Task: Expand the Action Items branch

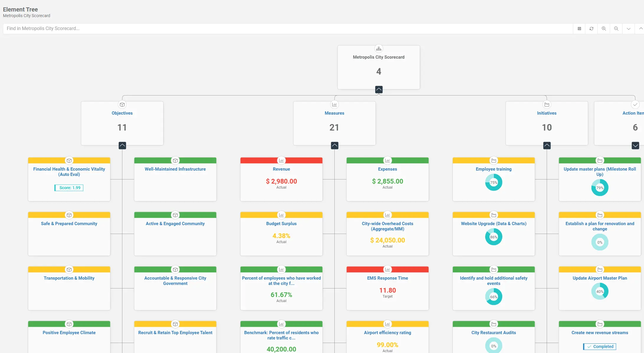Action: pyautogui.click(x=635, y=146)
